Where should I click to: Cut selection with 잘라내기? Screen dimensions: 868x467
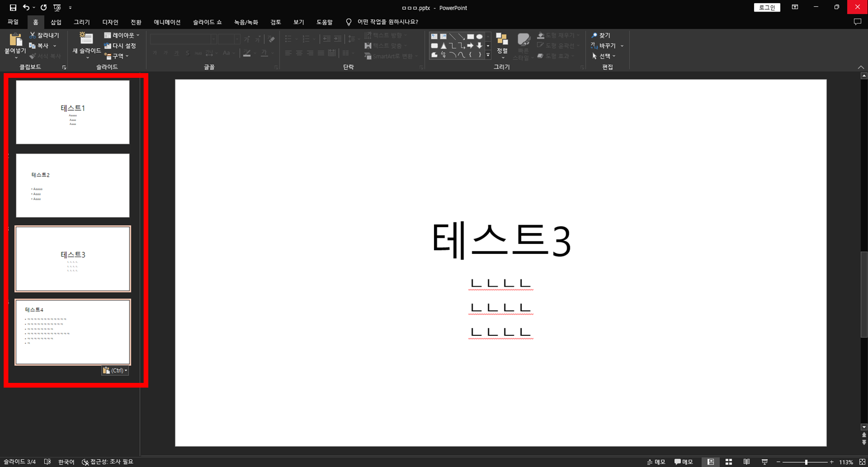tap(44, 35)
